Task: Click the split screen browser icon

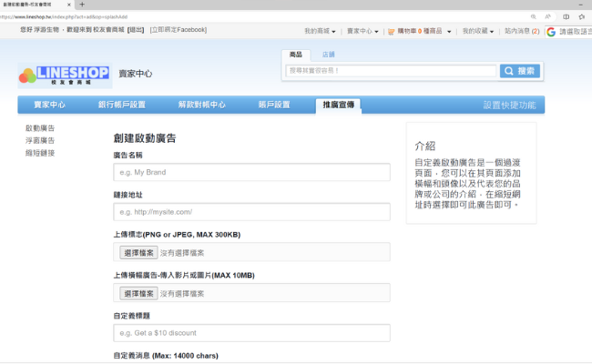Action: [566, 16]
